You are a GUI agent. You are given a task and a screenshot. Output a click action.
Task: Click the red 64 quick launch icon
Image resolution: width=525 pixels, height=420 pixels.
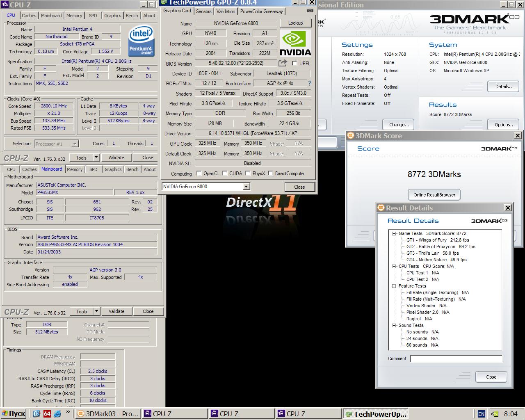click(47, 413)
